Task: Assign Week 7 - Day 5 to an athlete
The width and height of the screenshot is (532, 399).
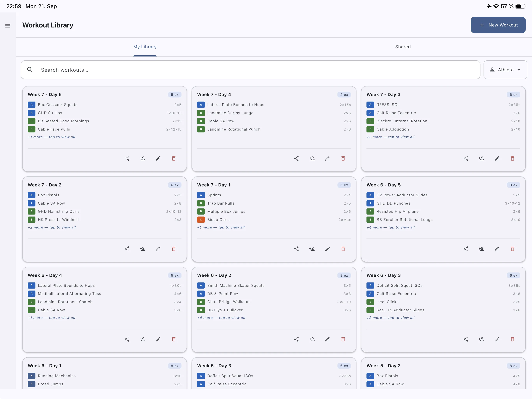Action: (x=143, y=158)
